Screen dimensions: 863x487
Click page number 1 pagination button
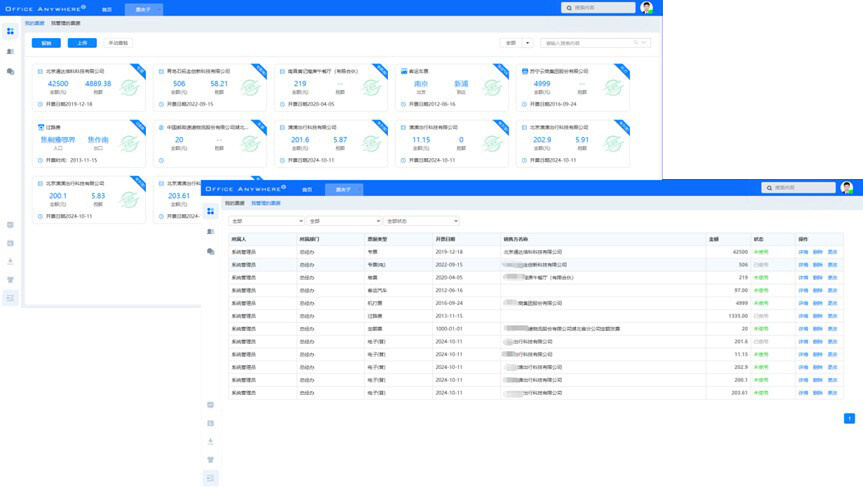849,419
